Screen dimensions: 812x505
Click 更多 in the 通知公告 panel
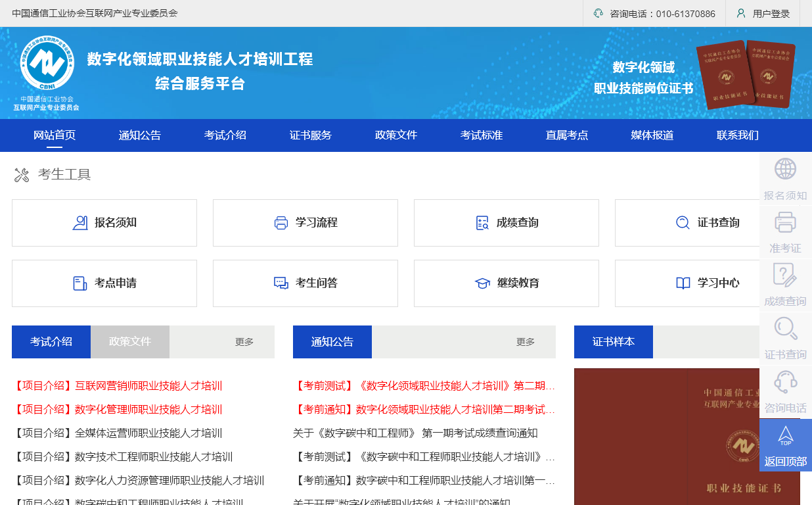click(526, 342)
